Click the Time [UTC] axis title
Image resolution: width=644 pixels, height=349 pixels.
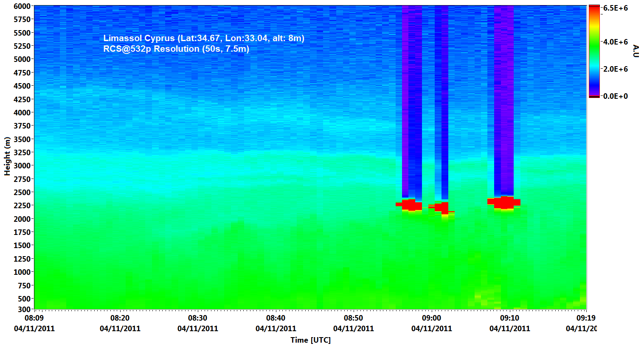pos(310,340)
